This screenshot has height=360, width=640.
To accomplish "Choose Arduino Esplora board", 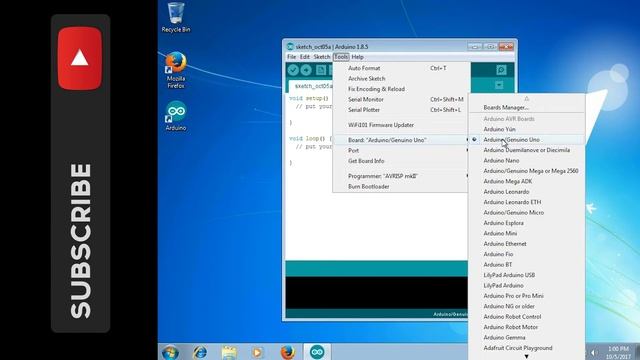I will [527, 223].
